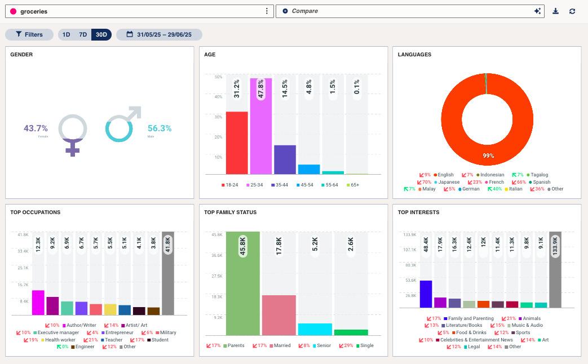Screen dimensions: 588x364
Task: Click the calendar date range icon
Action: [130, 34]
